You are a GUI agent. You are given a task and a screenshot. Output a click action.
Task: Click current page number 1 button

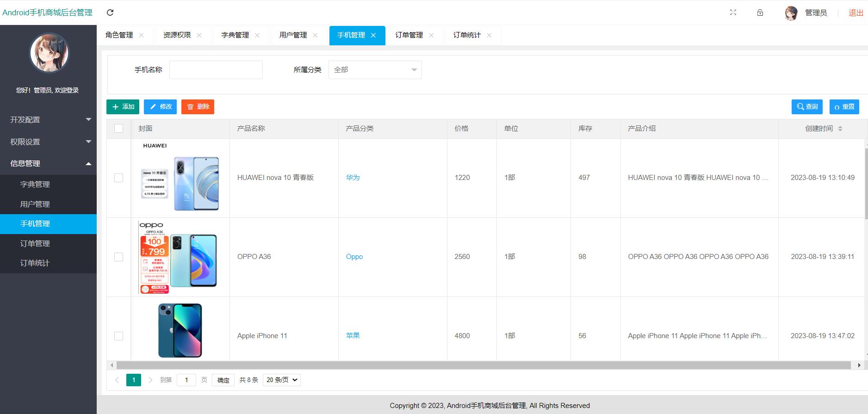(134, 380)
